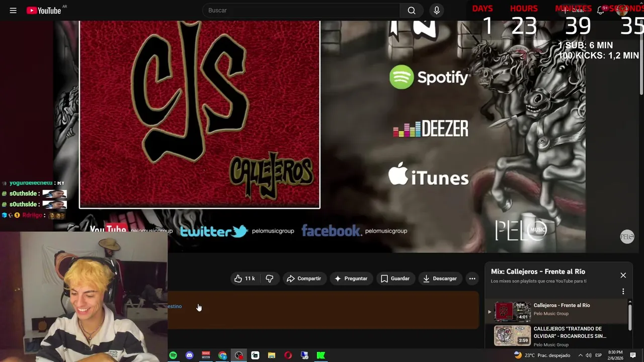Start voice search with the microphone
Screen dimensions: 644x362
pos(437,11)
